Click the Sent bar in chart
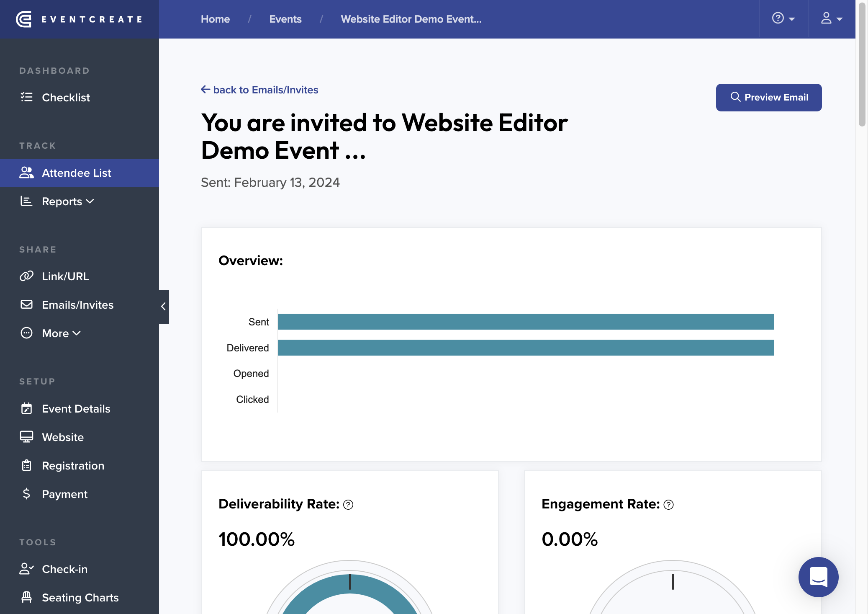 [x=526, y=322]
